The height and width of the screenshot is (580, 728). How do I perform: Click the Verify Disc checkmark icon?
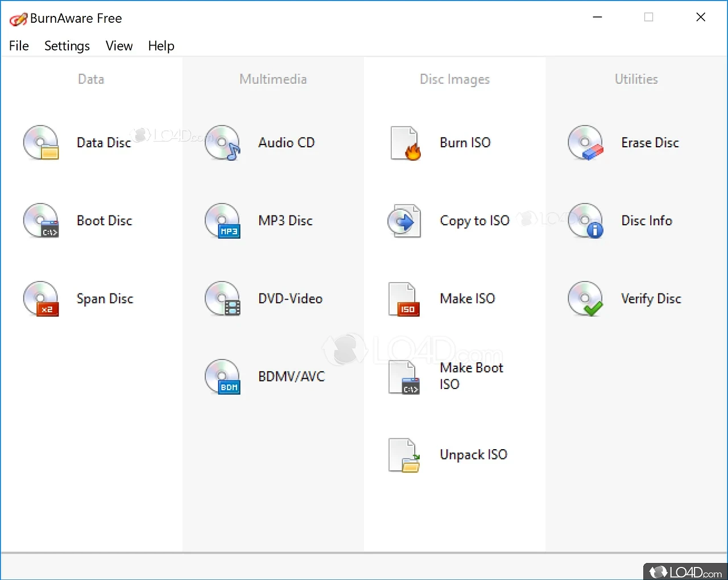click(585, 299)
